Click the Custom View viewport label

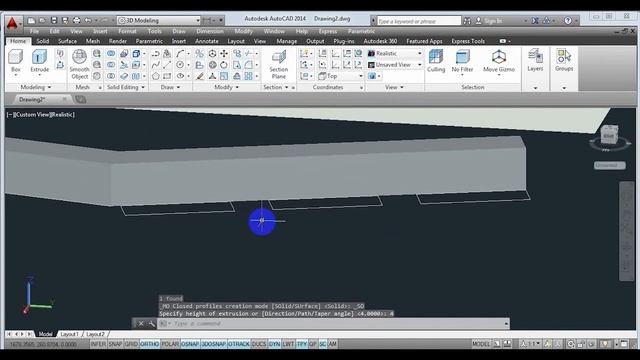(33, 115)
